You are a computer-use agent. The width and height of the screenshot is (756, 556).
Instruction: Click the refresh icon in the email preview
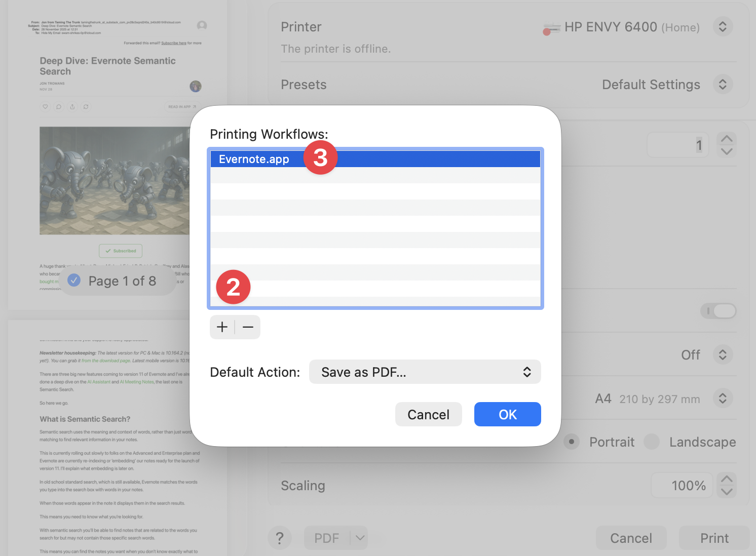tap(86, 107)
